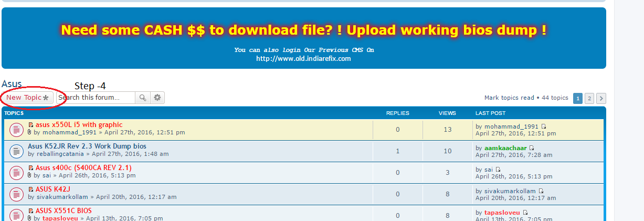Screen dimensions: 644x221
Task: Click views count 13 for asus x550L
Action: pyautogui.click(x=447, y=130)
